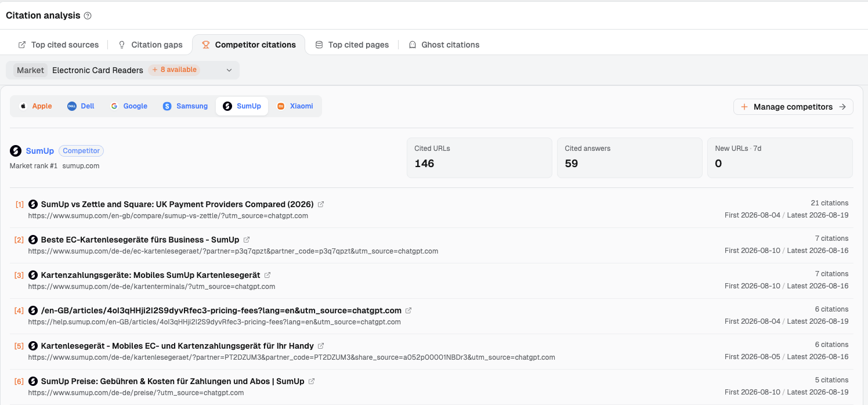Open external link for pricing-fees article row
Screen dimensions: 868x405
(408, 310)
